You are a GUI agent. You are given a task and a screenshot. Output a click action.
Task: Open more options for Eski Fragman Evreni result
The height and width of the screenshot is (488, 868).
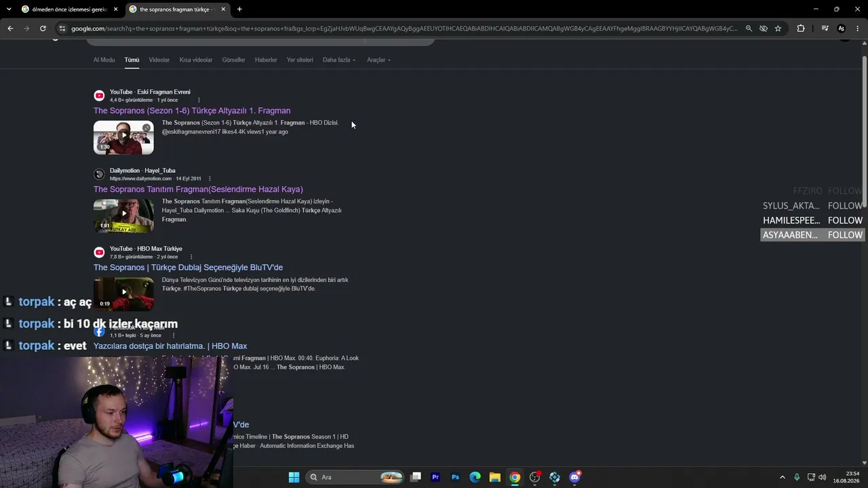[199, 100]
